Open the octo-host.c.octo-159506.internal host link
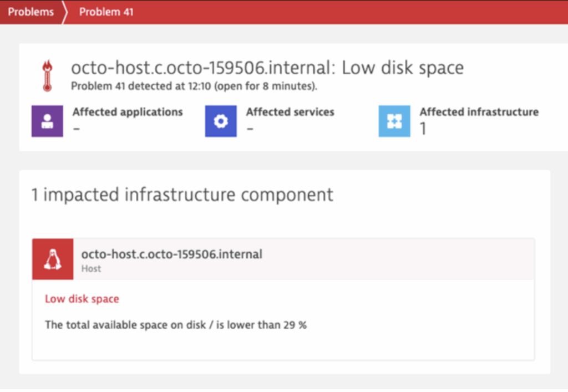Screen dimensions: 568x392 tap(171, 254)
